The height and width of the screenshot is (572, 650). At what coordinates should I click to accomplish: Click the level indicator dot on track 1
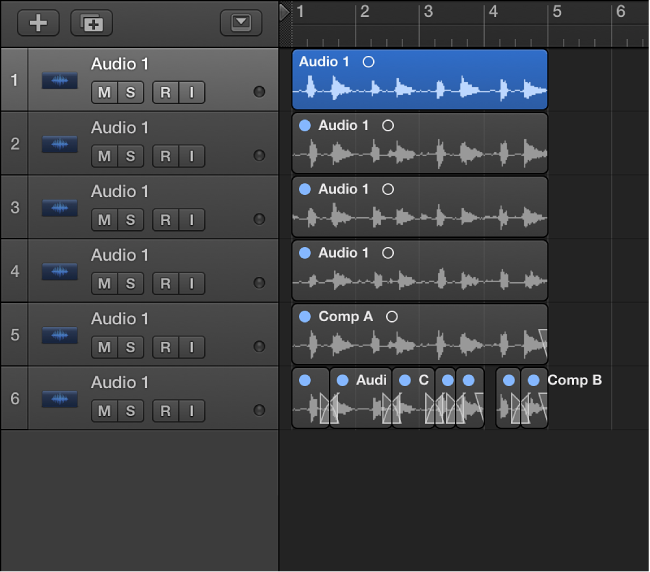[x=260, y=92]
